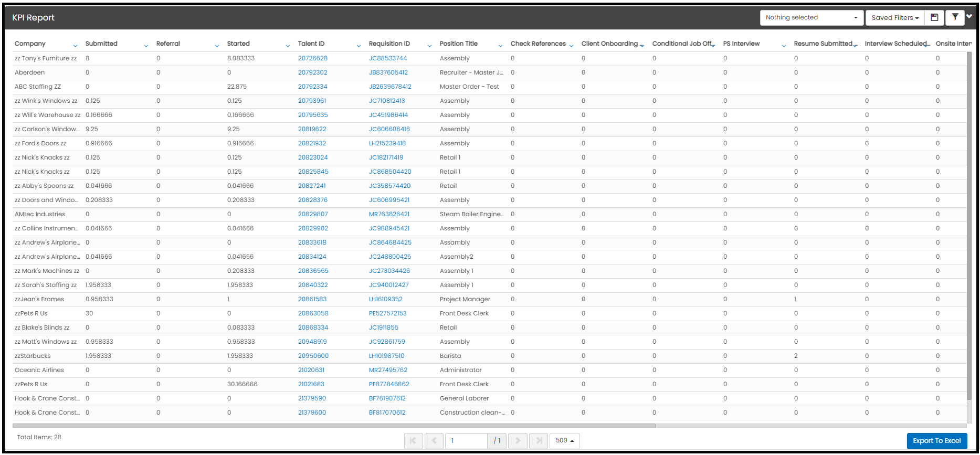The image size is (980, 455).
Task: Open the Submitted column menu arrow
Action: (146, 46)
